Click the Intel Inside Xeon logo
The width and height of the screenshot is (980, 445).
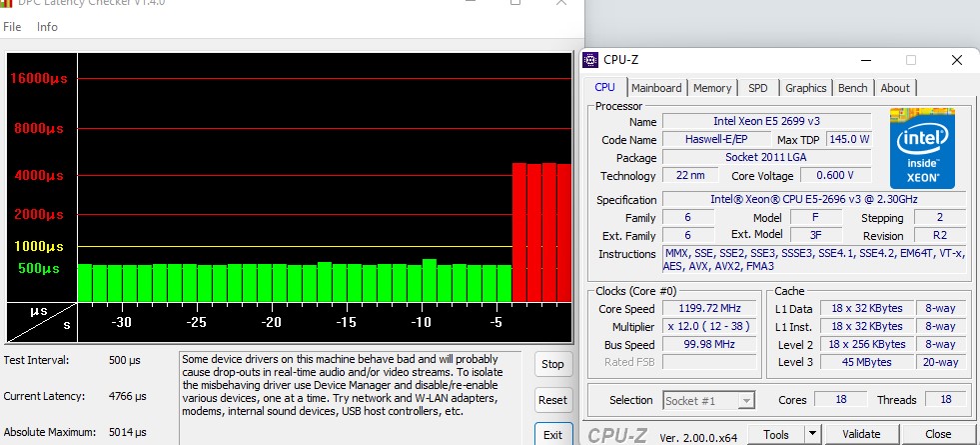[x=922, y=148]
